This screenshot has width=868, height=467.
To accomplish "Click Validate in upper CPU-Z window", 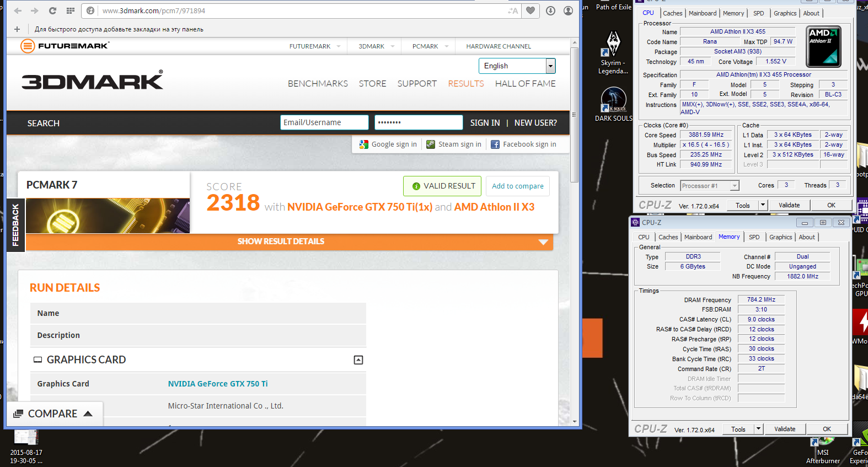I will click(789, 205).
